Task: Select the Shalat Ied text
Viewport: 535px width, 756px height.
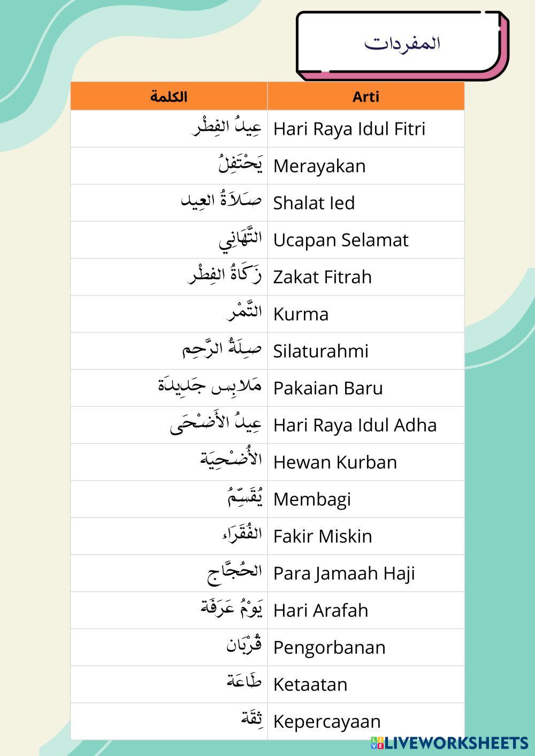Action: (x=314, y=203)
